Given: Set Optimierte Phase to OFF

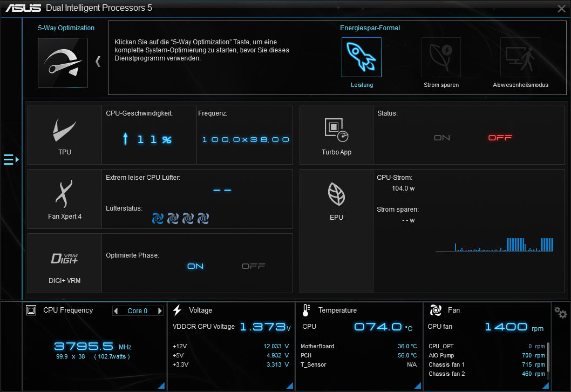Looking at the screenshot, I should point(254,266).
